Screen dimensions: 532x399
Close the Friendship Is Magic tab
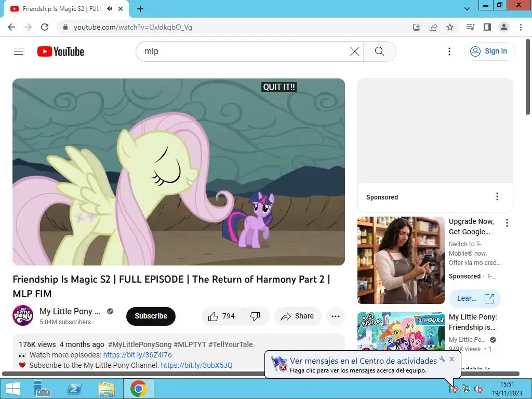click(121, 9)
